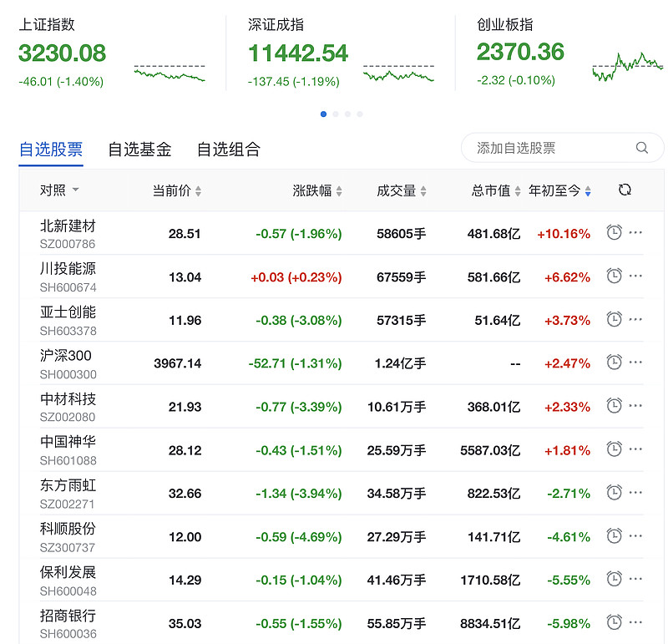Open 深证成指 index card
The height and width of the screenshot is (644, 668).
pyautogui.click(x=341, y=53)
